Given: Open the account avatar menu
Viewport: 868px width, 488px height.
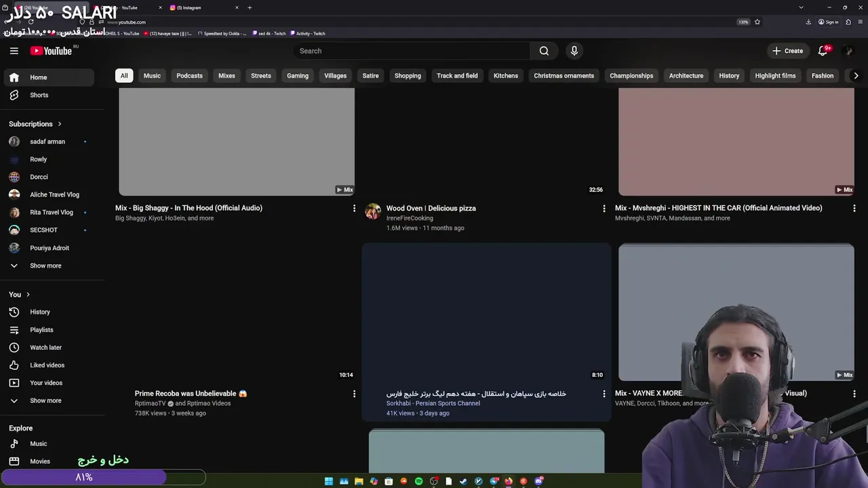Looking at the screenshot, I should click(848, 51).
